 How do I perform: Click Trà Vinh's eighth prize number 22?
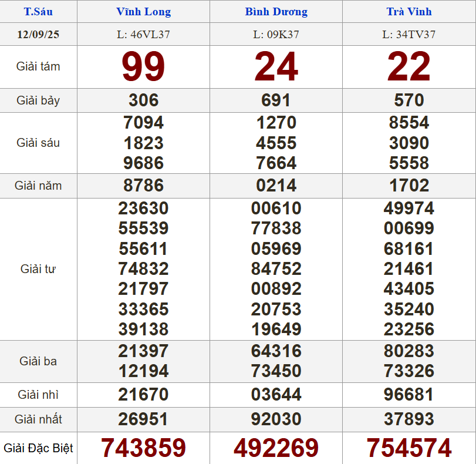click(x=409, y=67)
